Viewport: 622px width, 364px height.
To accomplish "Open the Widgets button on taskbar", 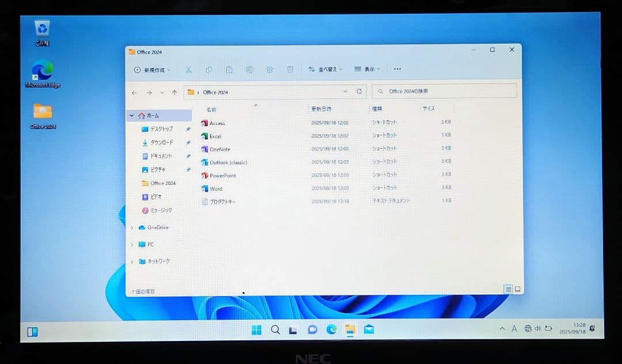I will (x=32, y=332).
